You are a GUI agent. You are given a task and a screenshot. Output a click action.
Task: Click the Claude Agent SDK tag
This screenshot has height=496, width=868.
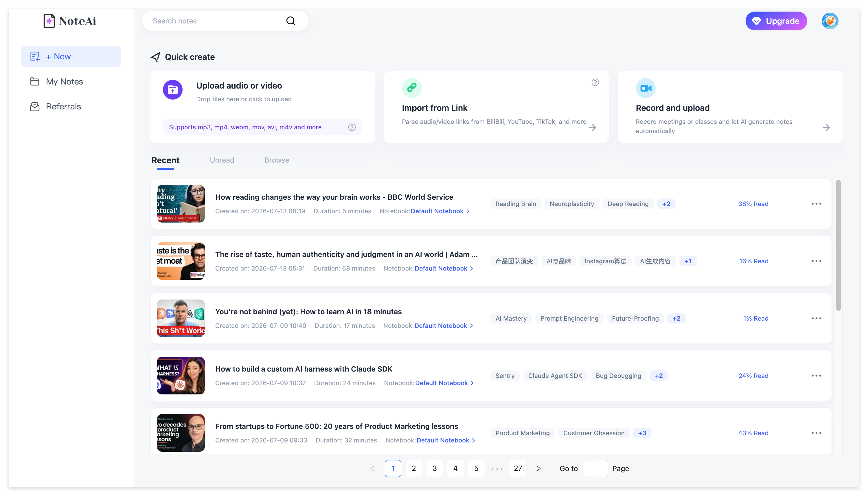click(x=555, y=375)
